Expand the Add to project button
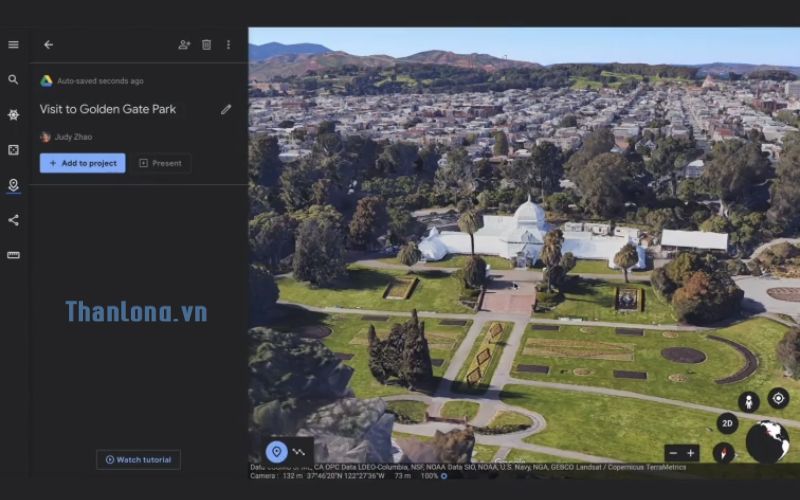Image resolution: width=800 pixels, height=500 pixels. pos(82,163)
